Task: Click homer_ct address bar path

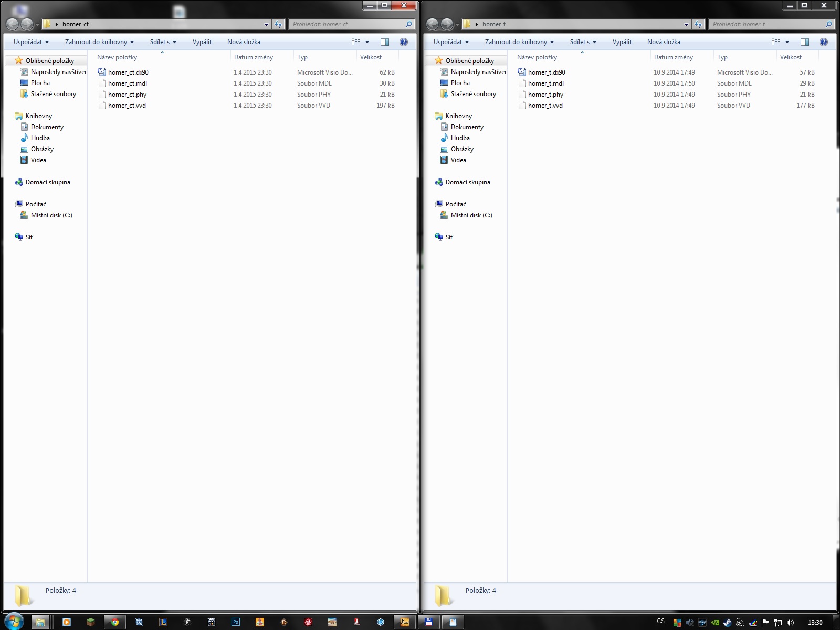Action: (x=76, y=24)
